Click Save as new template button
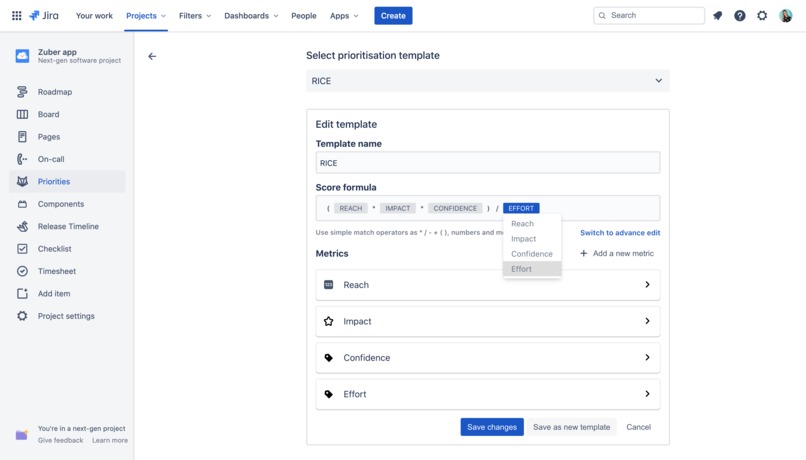This screenshot has height=460, width=806. 572,427
